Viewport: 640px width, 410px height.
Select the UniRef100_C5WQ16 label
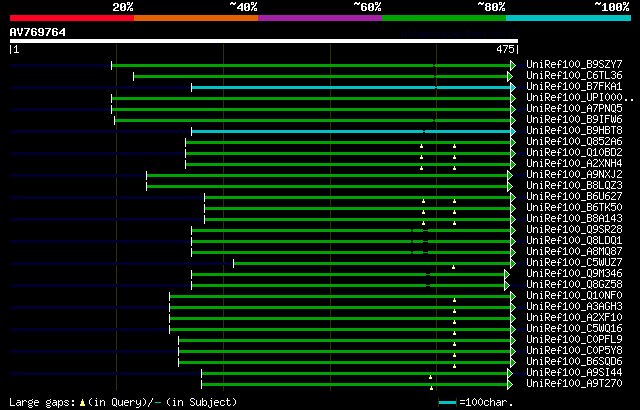pos(574,329)
